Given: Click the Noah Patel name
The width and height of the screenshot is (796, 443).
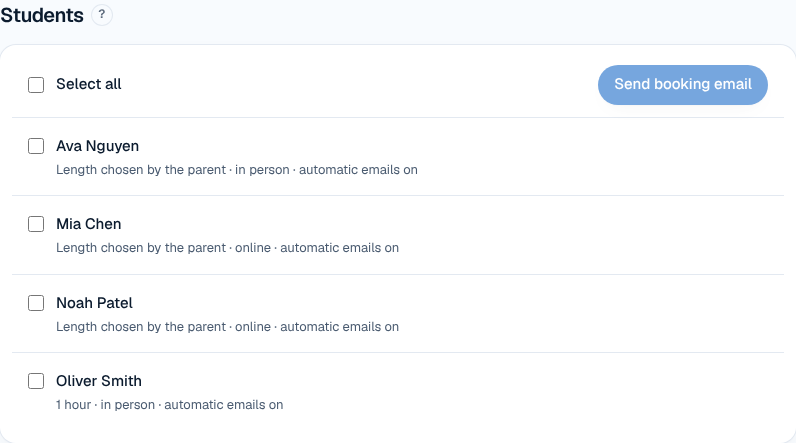Looking at the screenshot, I should 94,303.
